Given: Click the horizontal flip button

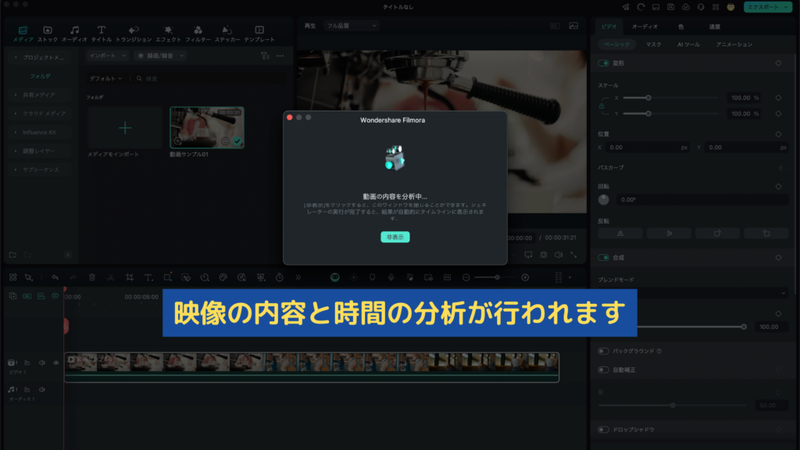Looking at the screenshot, I should [620, 233].
